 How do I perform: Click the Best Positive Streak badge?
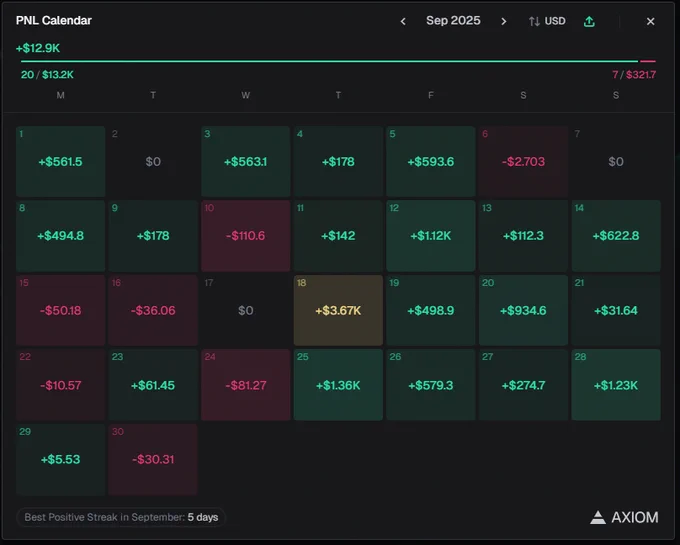click(121, 517)
